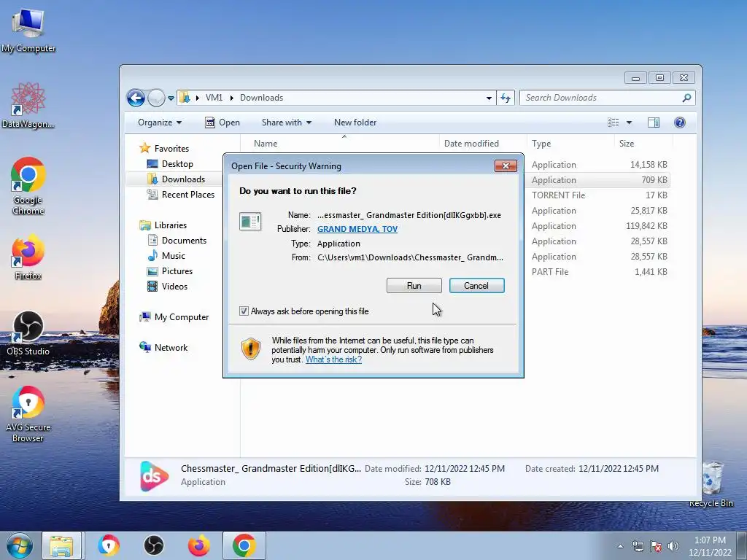Select the 119,842 KB Application row
The height and width of the screenshot is (560, 747).
600,226
